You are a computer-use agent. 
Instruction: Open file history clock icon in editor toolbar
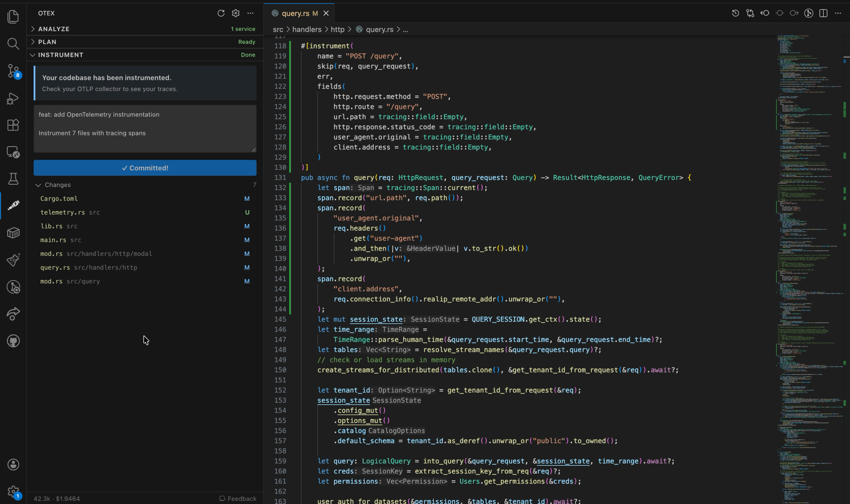point(735,13)
